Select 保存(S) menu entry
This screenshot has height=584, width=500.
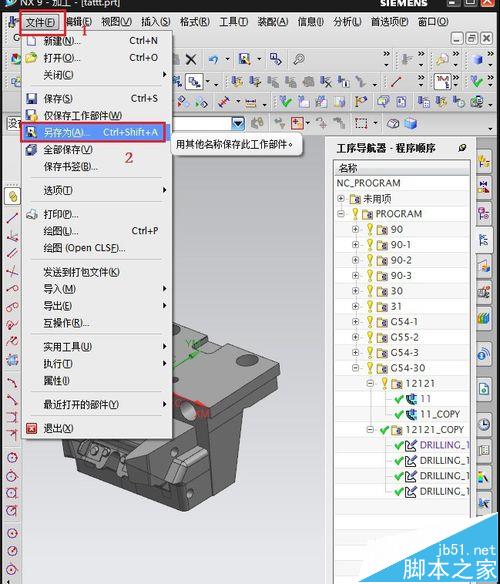(97, 99)
